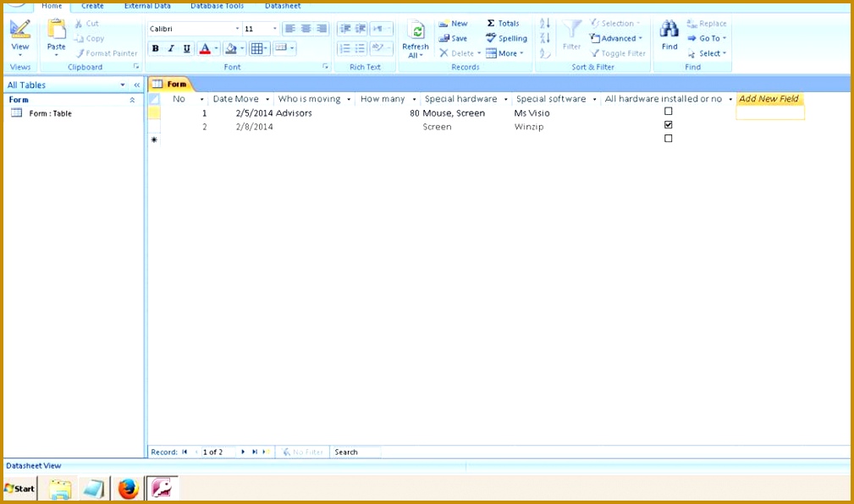Run Spelling check
854x504 pixels.
[x=506, y=39]
